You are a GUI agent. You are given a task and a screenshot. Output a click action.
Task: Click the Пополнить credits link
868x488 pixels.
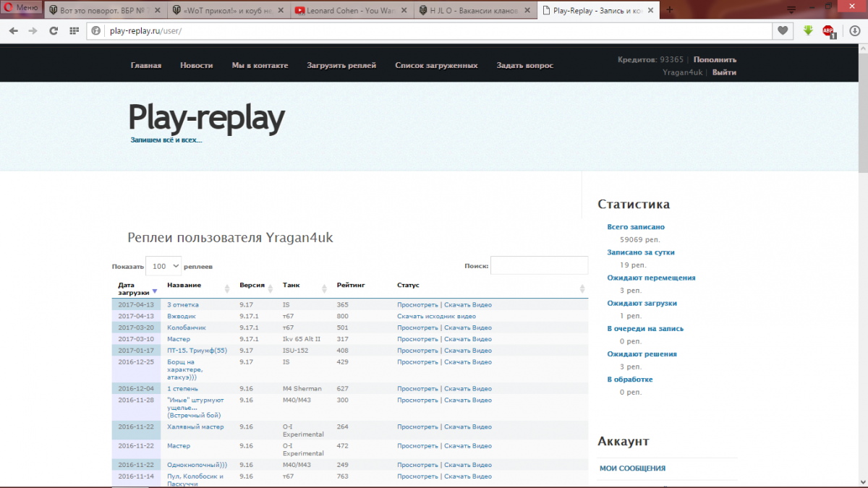[x=715, y=59]
